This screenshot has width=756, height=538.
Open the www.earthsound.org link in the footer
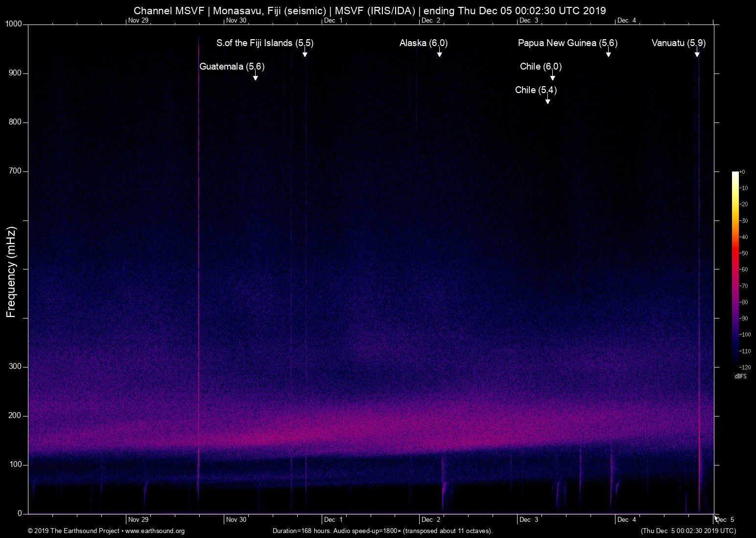pos(155,531)
